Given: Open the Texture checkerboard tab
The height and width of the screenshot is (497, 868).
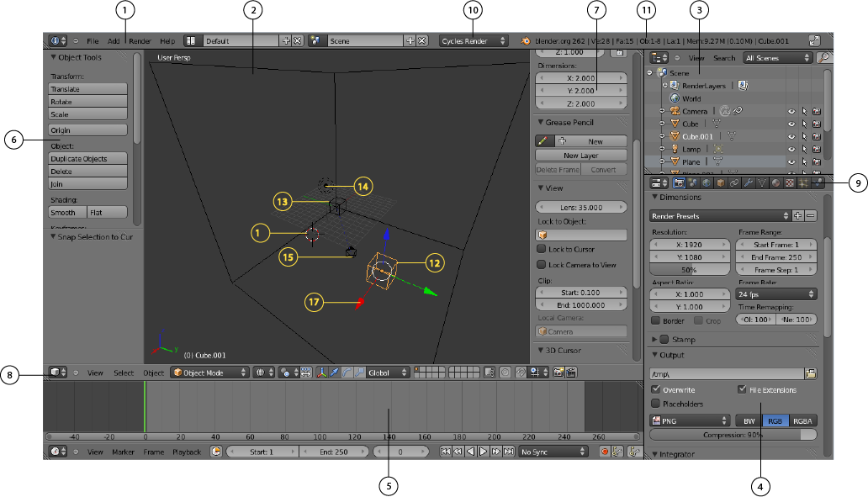Looking at the screenshot, I should tap(790, 183).
